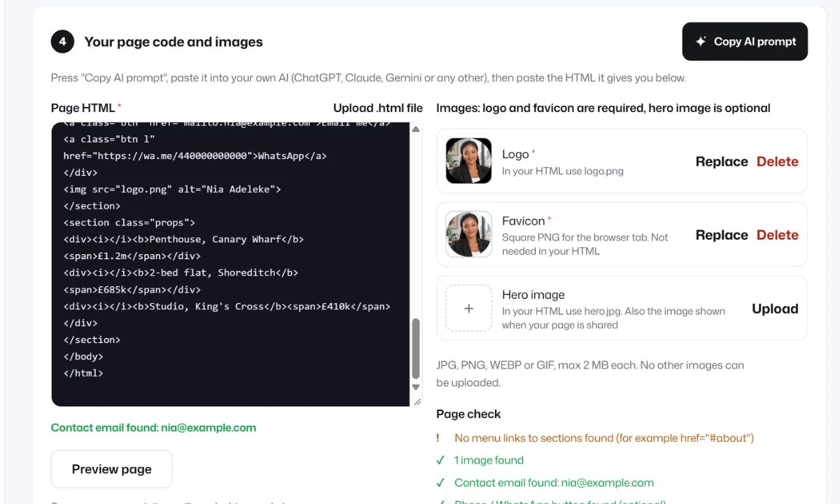Click the code line "Studio, King's Cross"

tap(227, 307)
